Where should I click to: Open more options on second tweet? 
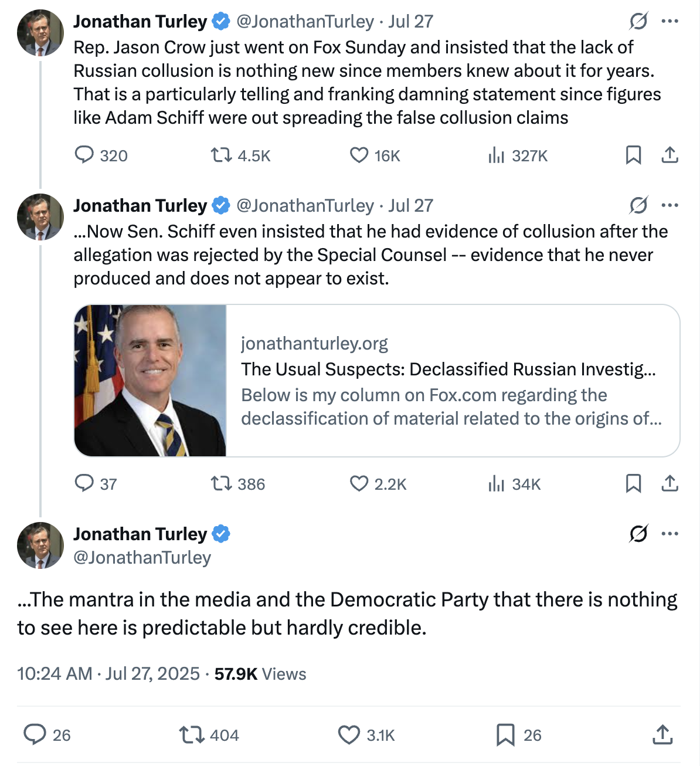[x=670, y=205]
